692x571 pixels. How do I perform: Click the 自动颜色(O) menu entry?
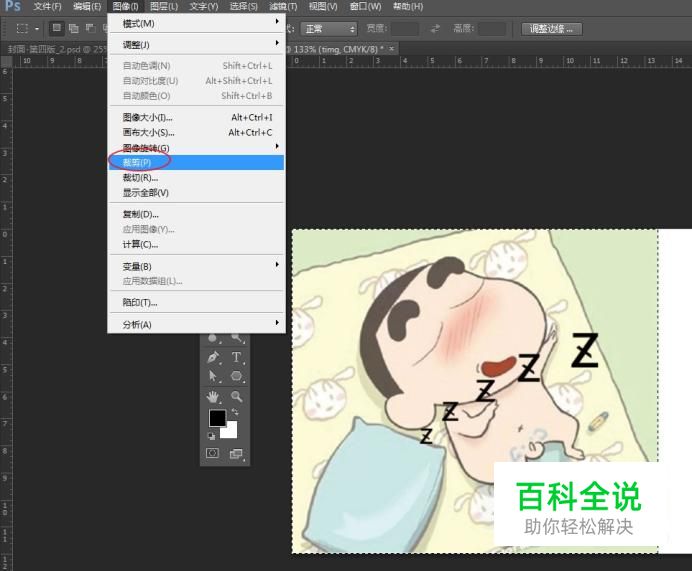196,96
